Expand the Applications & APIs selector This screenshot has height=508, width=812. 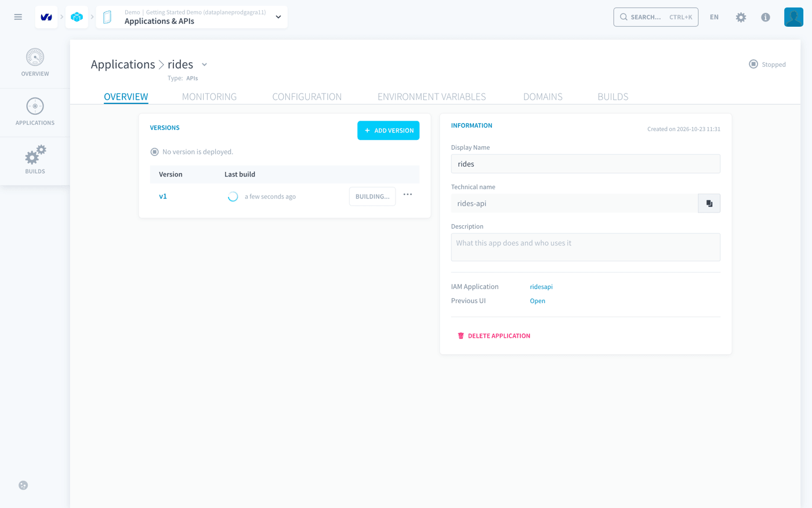(278, 17)
